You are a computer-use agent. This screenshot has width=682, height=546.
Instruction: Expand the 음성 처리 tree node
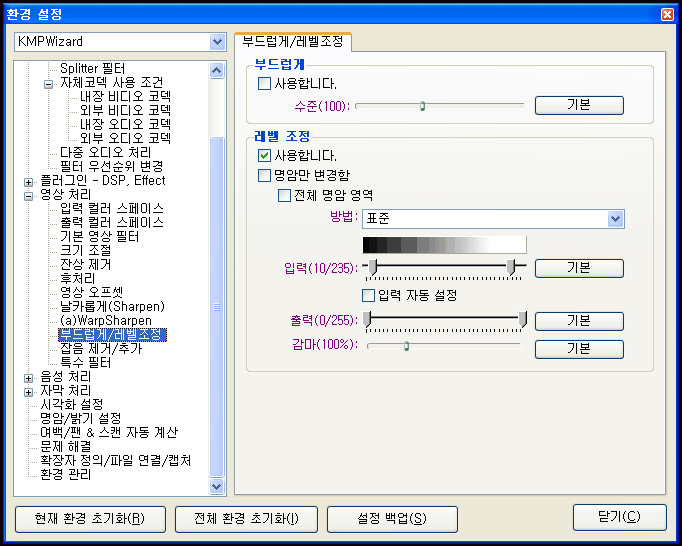[x=28, y=376]
